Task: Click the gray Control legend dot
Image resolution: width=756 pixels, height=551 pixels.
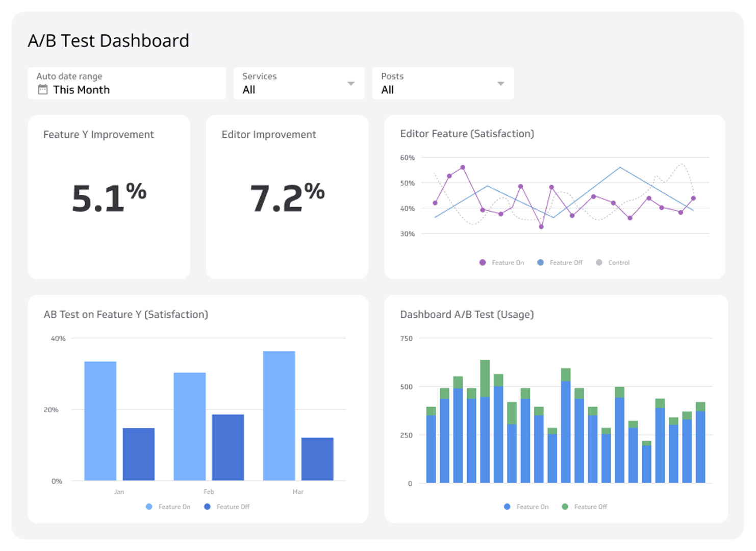Action: coord(598,262)
